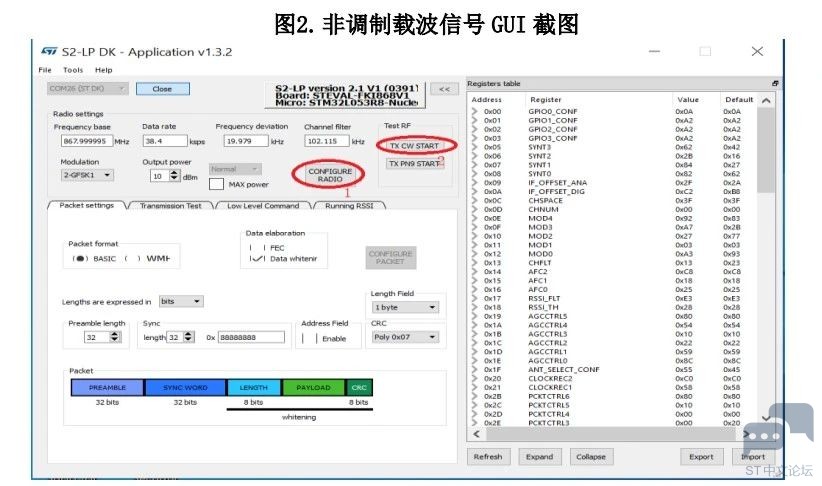The width and height of the screenshot is (822, 486).
Task: Adjust Preamble length stepper arrows
Action: (115, 337)
